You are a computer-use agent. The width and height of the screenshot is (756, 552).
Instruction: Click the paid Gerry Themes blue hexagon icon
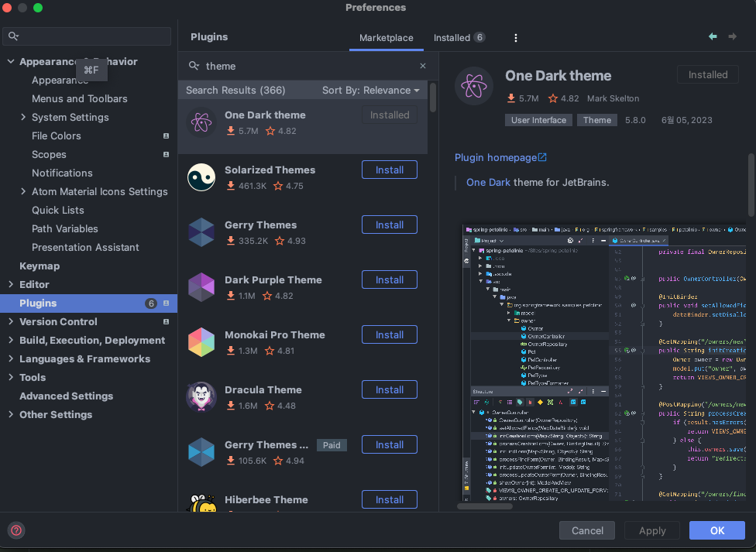point(201,452)
